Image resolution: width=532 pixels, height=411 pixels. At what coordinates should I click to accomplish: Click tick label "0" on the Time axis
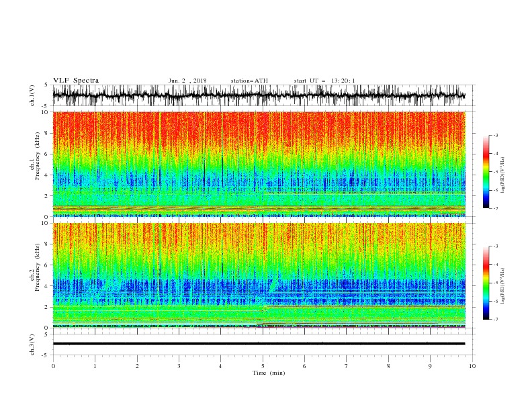pos(53,366)
